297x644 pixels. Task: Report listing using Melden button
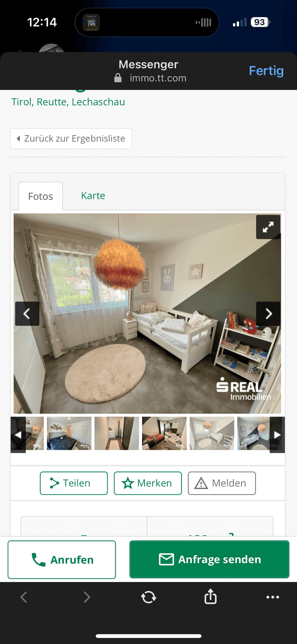222,483
